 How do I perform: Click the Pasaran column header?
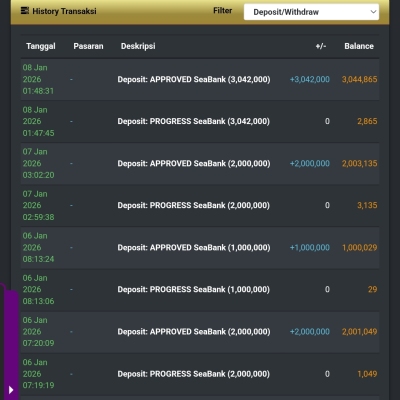(88, 46)
